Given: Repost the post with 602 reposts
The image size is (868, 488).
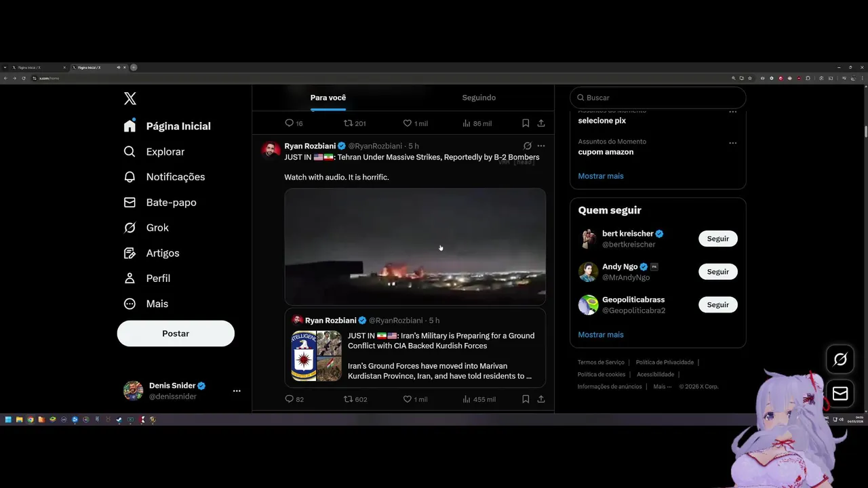Looking at the screenshot, I should [x=355, y=399].
